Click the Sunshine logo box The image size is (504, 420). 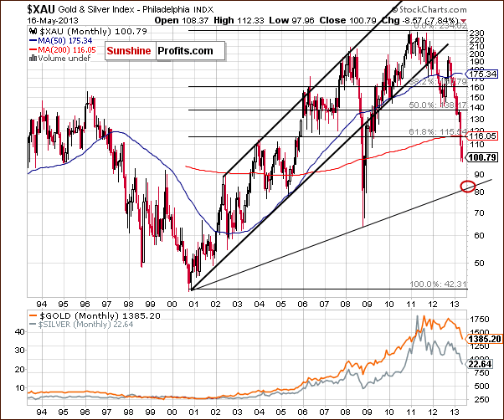click(x=131, y=51)
